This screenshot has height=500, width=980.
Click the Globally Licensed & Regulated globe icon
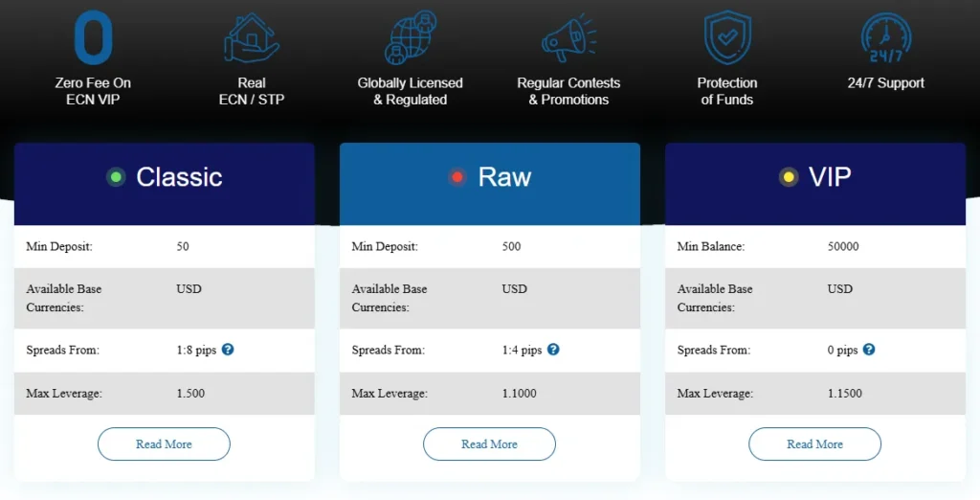tap(410, 37)
